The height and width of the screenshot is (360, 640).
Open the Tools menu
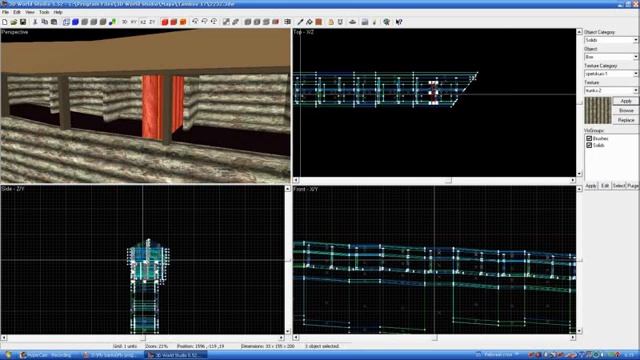coord(44,12)
